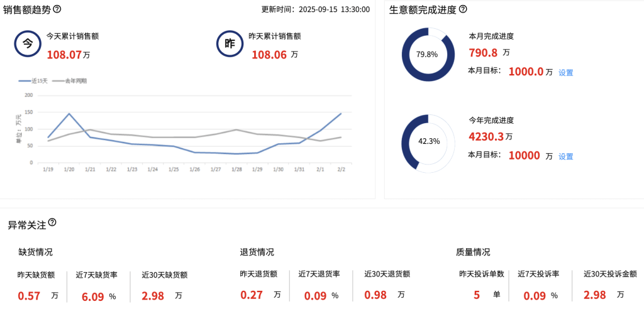
Task: Click the 79.8% monthly progress ring
Action: pyautogui.click(x=428, y=54)
